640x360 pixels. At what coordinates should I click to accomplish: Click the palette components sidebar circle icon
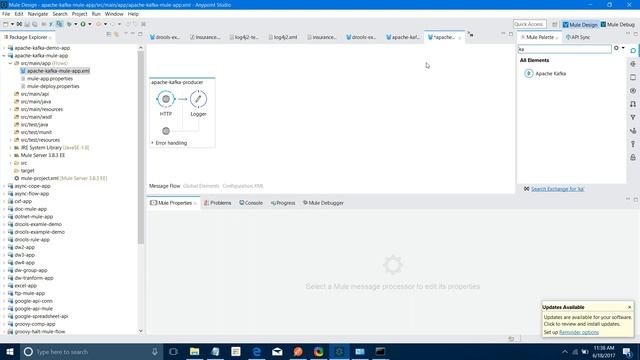point(633,91)
